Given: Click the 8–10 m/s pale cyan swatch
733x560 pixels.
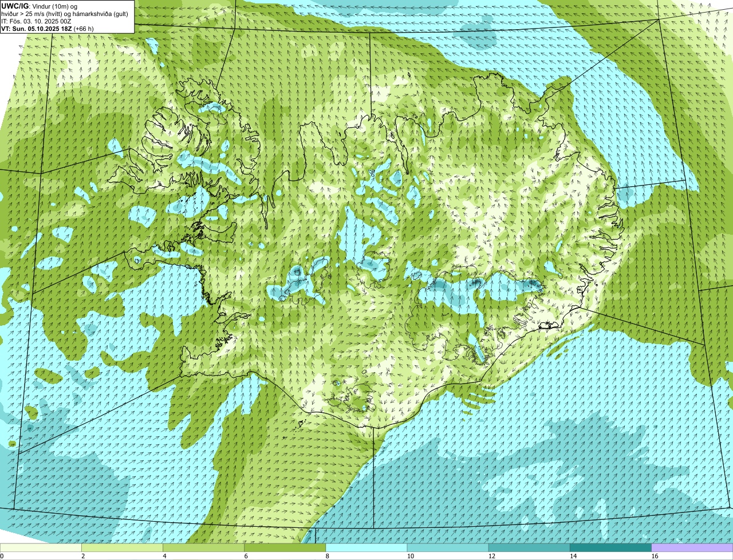Looking at the screenshot, I should tap(366, 548).
